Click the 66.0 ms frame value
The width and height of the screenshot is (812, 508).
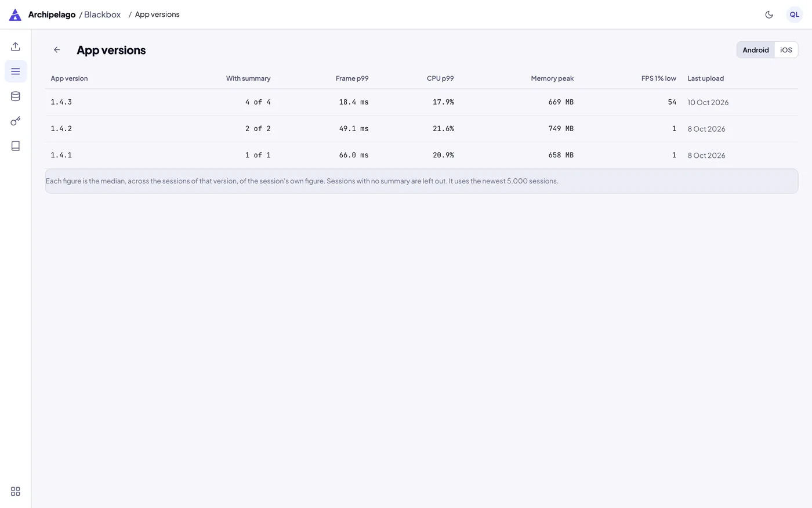coord(354,156)
